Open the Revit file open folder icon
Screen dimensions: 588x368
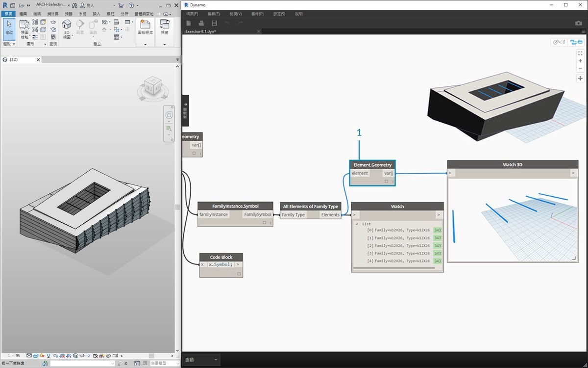22,5
